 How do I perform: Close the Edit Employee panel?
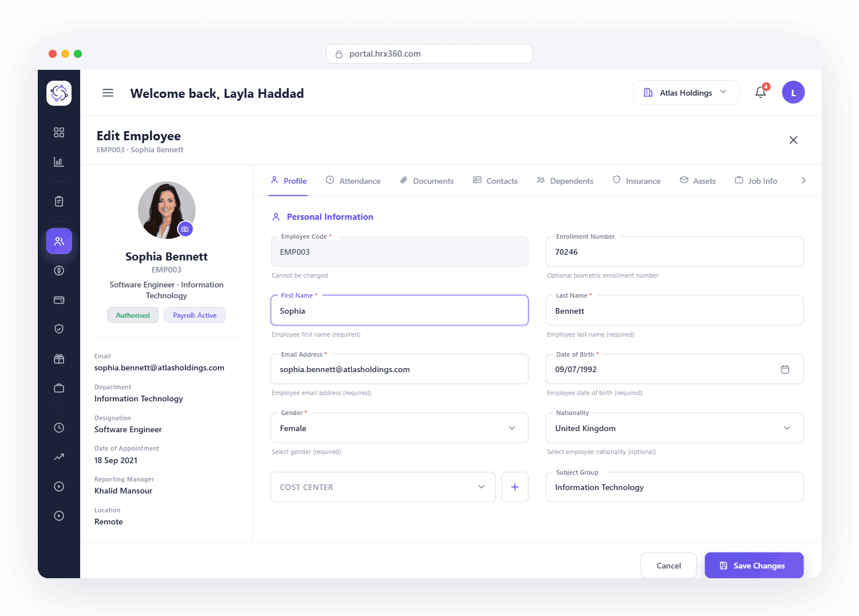793,140
